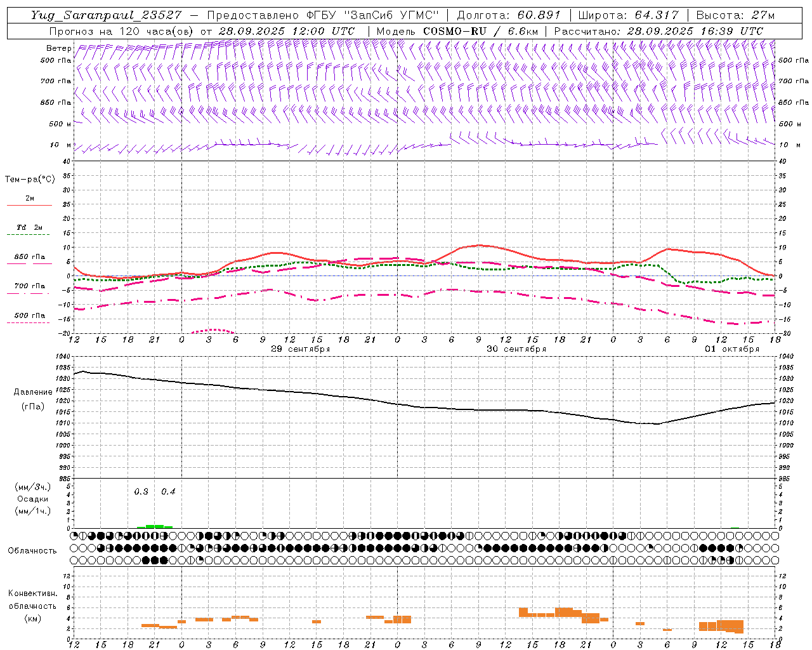
Task: Click the 850 гПа temperature legend entry
Action: [x=29, y=257]
